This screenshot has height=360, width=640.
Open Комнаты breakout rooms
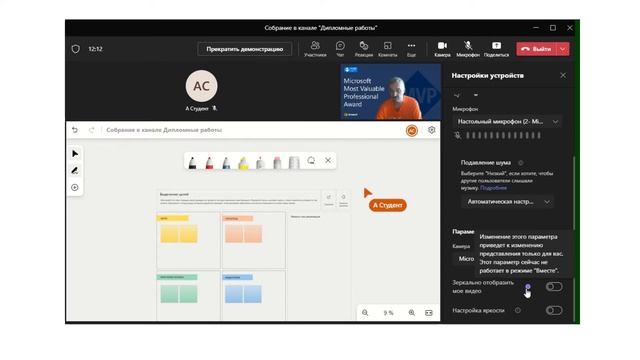[x=387, y=49]
